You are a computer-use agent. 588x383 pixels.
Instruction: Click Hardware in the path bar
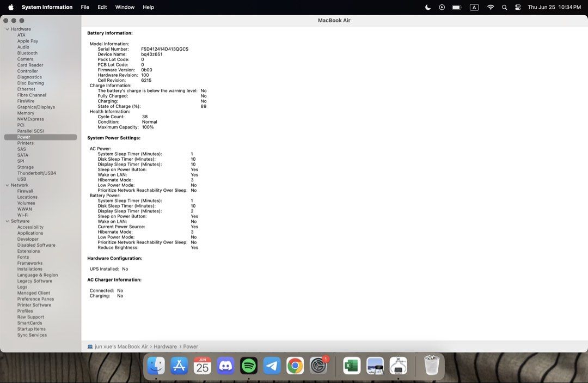click(x=165, y=346)
